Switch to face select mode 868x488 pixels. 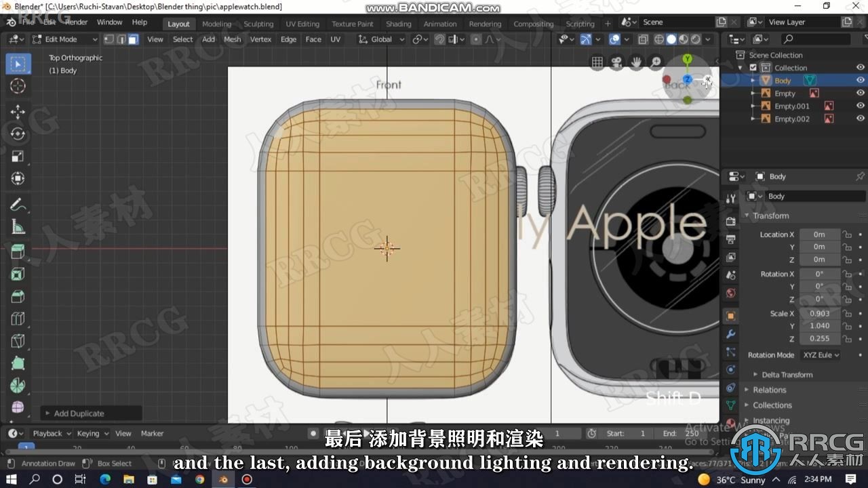[x=133, y=39]
